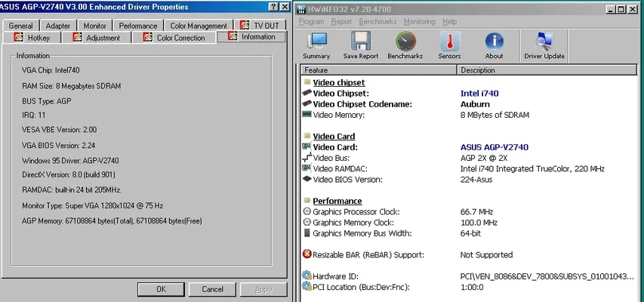Click the red X icon beside Resizable BAR
The width and height of the screenshot is (644, 302).
(x=307, y=254)
